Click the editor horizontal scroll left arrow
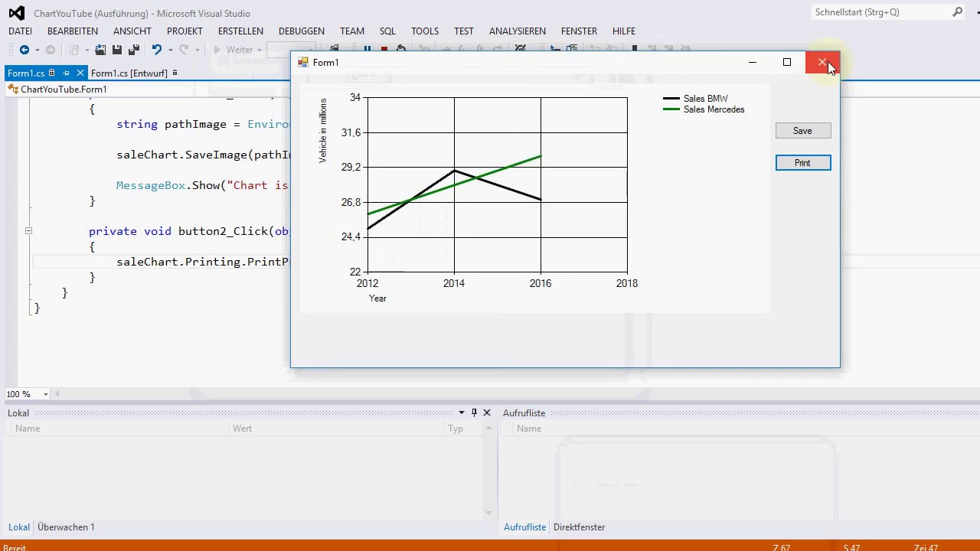This screenshot has width=980, height=551. [57, 394]
